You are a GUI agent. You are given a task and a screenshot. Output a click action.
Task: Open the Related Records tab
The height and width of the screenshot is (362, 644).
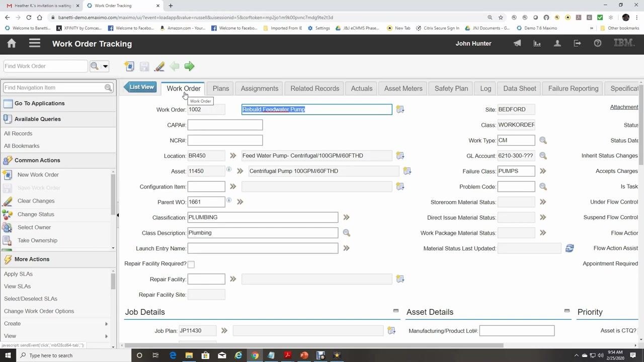tap(315, 88)
